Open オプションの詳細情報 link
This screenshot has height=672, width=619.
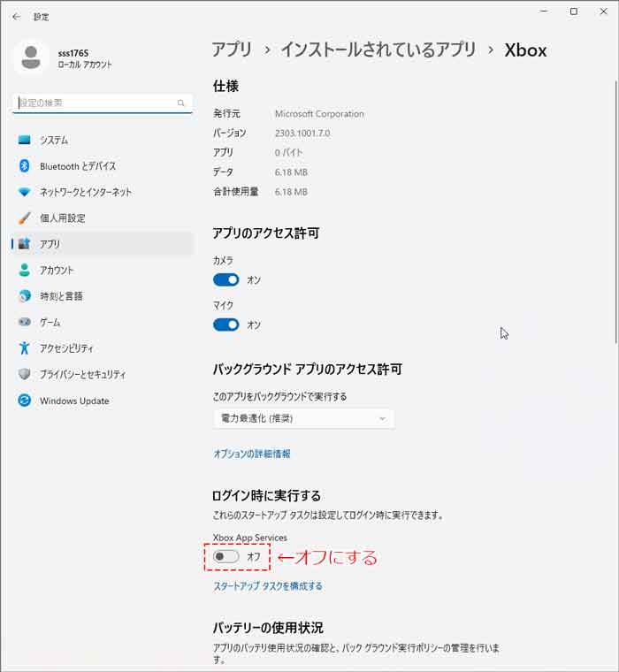[x=252, y=454]
